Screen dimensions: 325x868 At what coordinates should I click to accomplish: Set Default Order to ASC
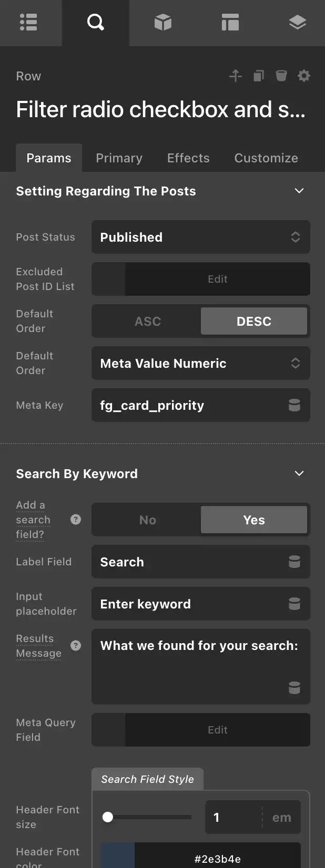[147, 321]
